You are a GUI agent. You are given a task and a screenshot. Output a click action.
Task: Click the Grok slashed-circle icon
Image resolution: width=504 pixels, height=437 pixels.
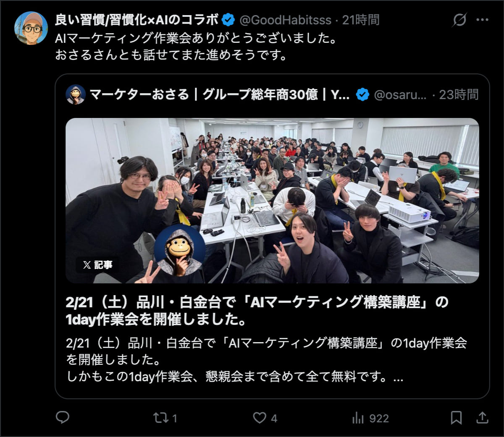459,20
